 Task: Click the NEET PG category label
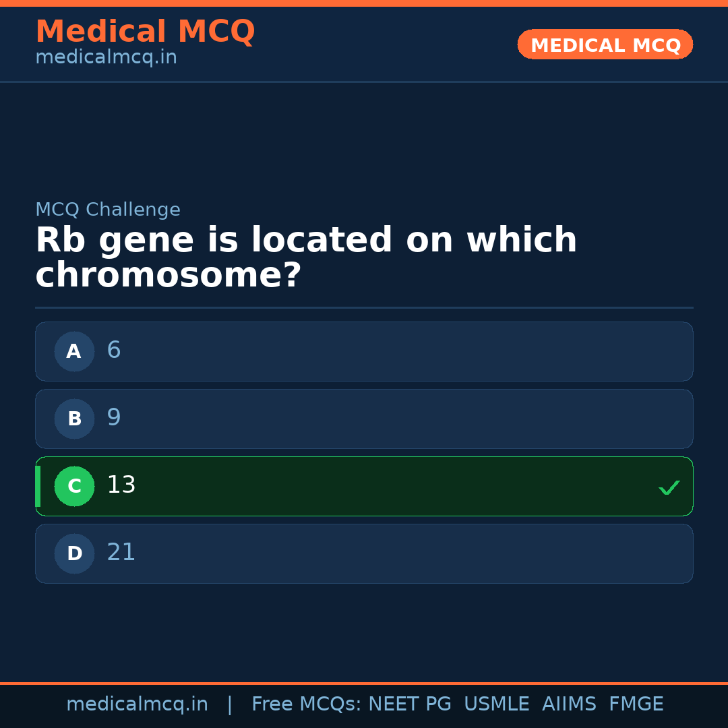pos(409,704)
